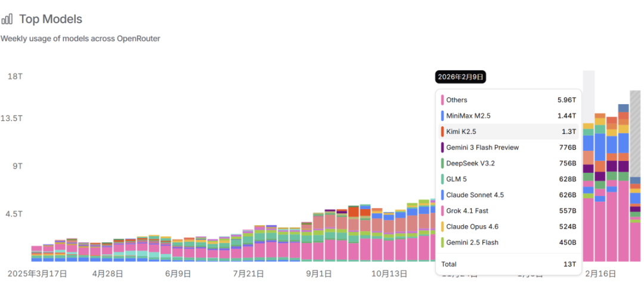Screen dimensions: 644x283
Task: Click the orange Kimi K2.5 legend marker
Action: tap(442, 132)
